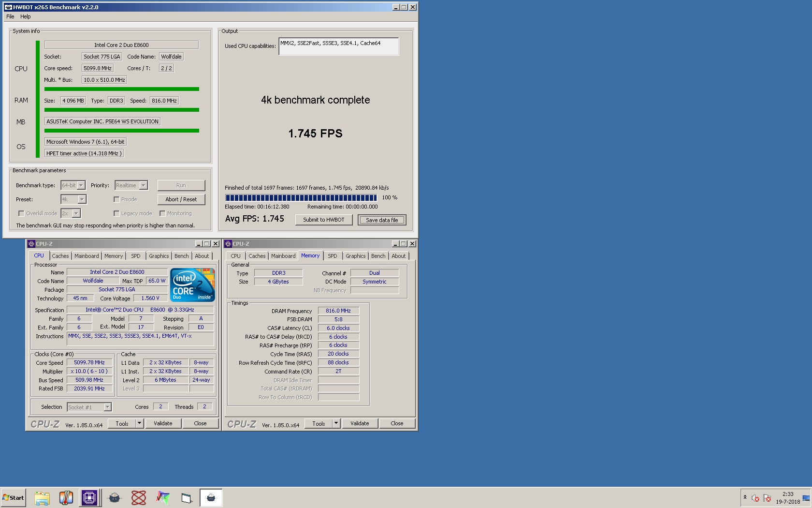Screen dimensions: 812x508
Task: Click the Abort / Reset button
Action: pyautogui.click(x=181, y=199)
